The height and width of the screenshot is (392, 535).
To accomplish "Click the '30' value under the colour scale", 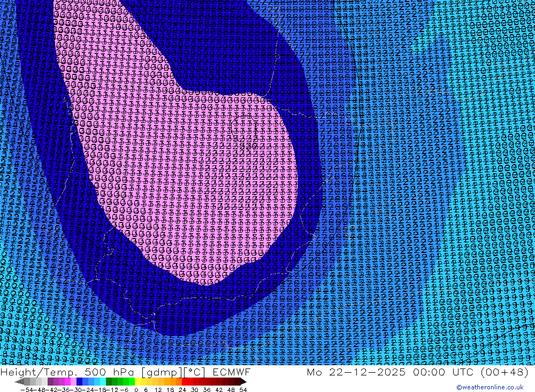I will pyautogui.click(x=195, y=390).
